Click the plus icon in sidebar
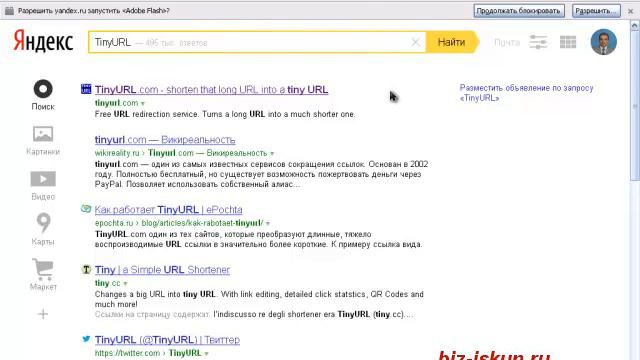Image resolution: width=640 pixels, height=360 pixels. [43, 314]
